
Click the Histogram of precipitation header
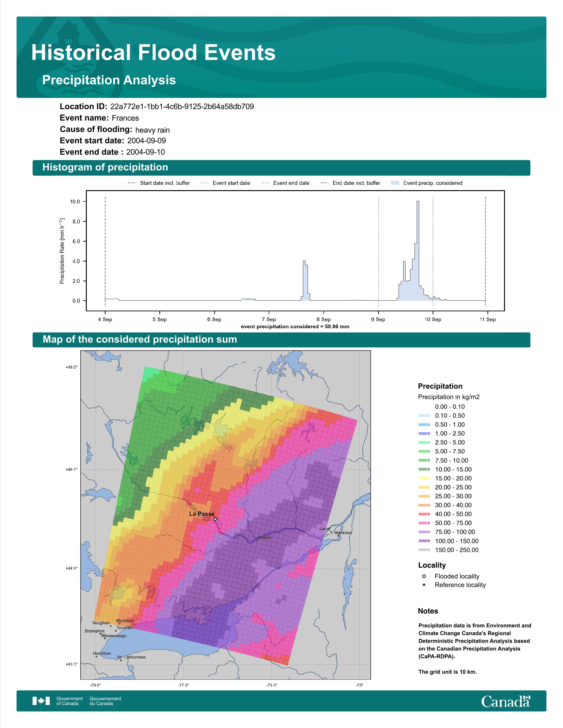[105, 167]
